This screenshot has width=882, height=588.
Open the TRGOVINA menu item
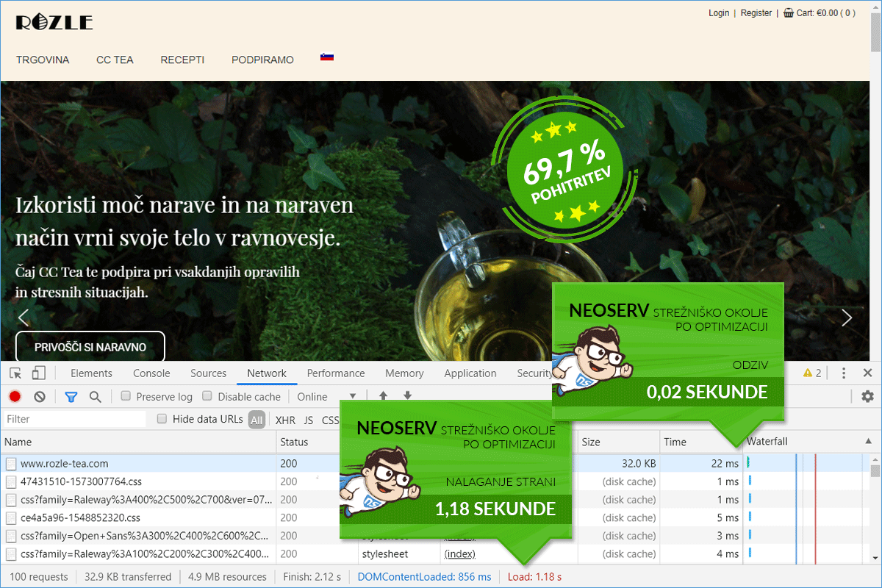[43, 60]
